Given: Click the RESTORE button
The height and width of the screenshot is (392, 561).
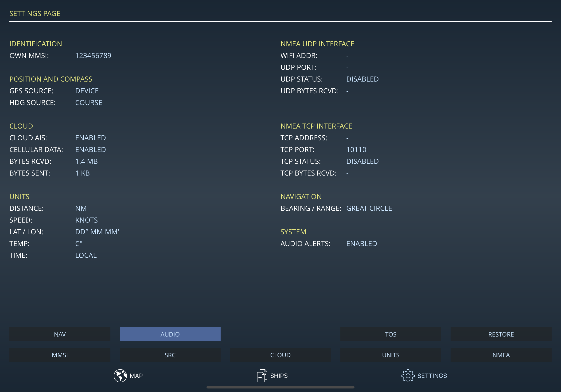Looking at the screenshot, I should tap(501, 334).
